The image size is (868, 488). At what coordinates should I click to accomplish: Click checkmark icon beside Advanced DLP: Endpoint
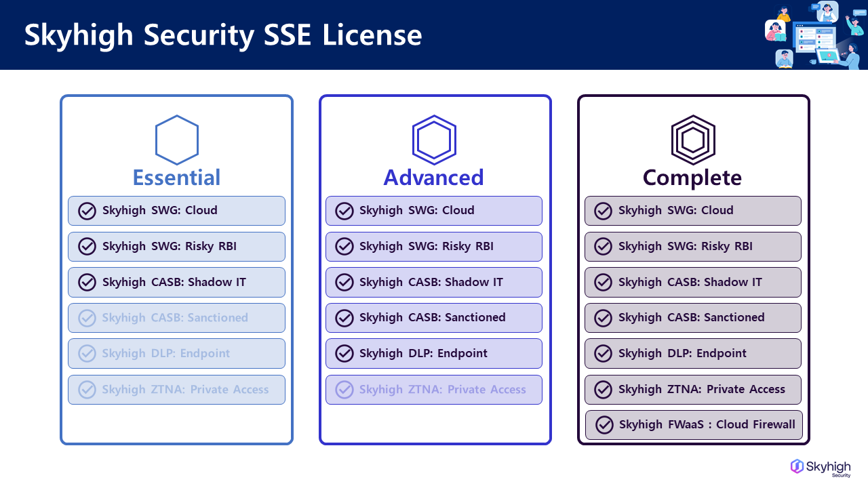pos(344,354)
